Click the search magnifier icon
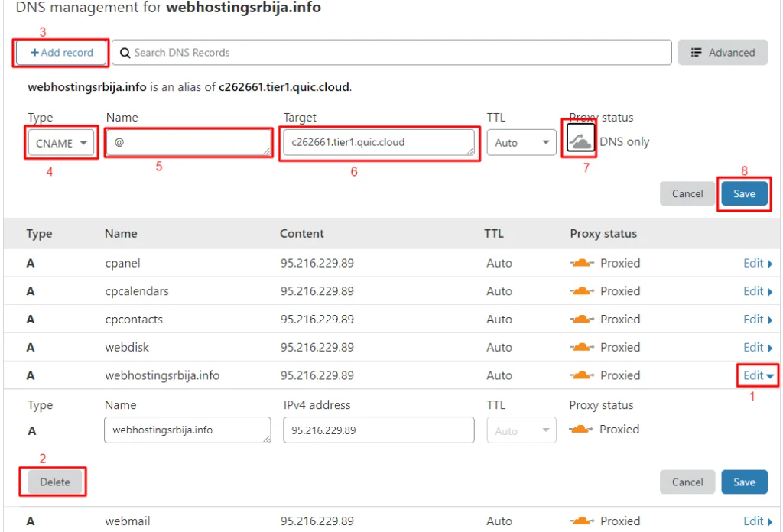The image size is (783, 532). 125,53
